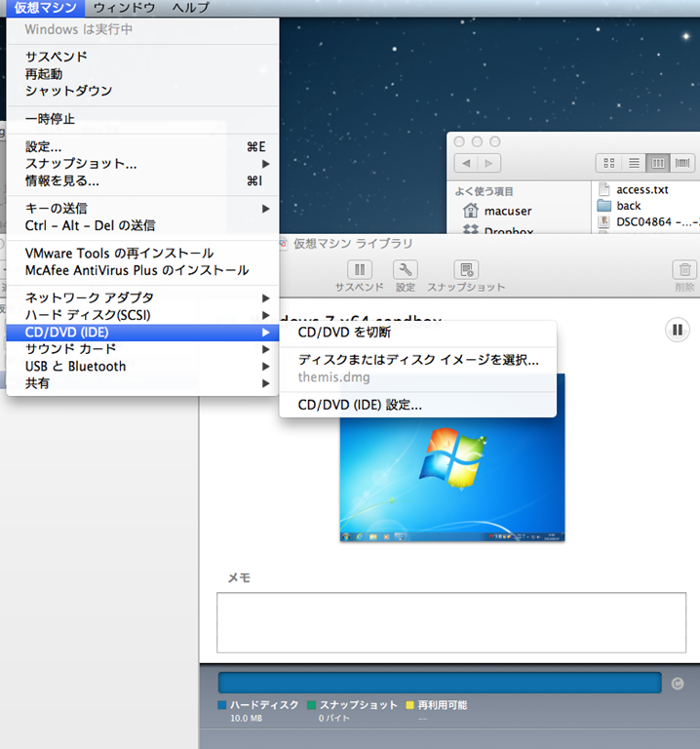Choose シャットダウン from the menu
The width and height of the screenshot is (700, 749).
pyautogui.click(x=142, y=91)
